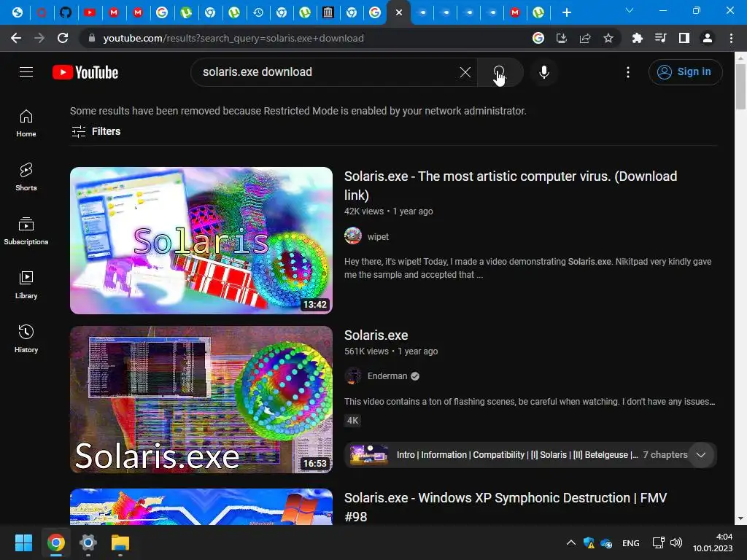This screenshot has width=747, height=560.
Task: Go forward with browser forward arrow
Action: pyautogui.click(x=39, y=38)
